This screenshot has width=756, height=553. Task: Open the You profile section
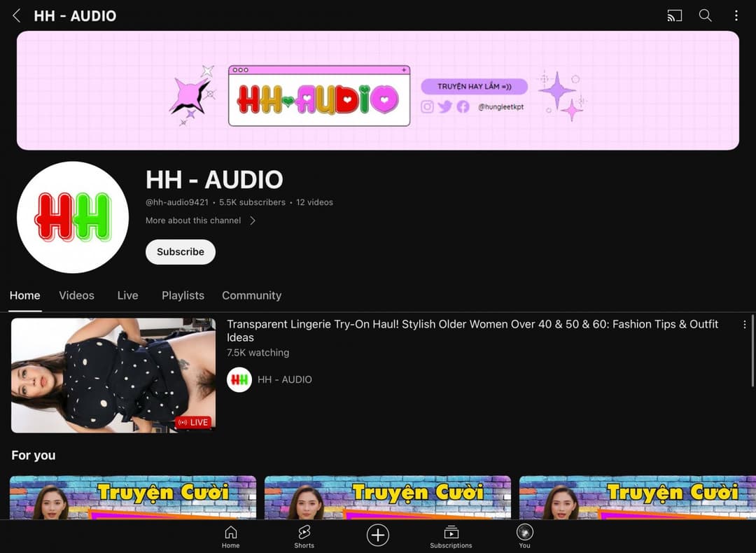click(524, 535)
